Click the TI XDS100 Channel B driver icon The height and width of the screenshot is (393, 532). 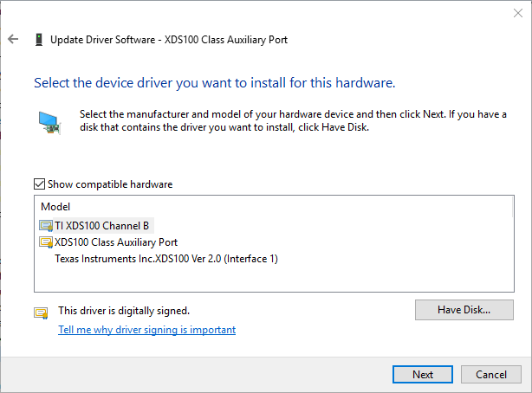coord(46,225)
